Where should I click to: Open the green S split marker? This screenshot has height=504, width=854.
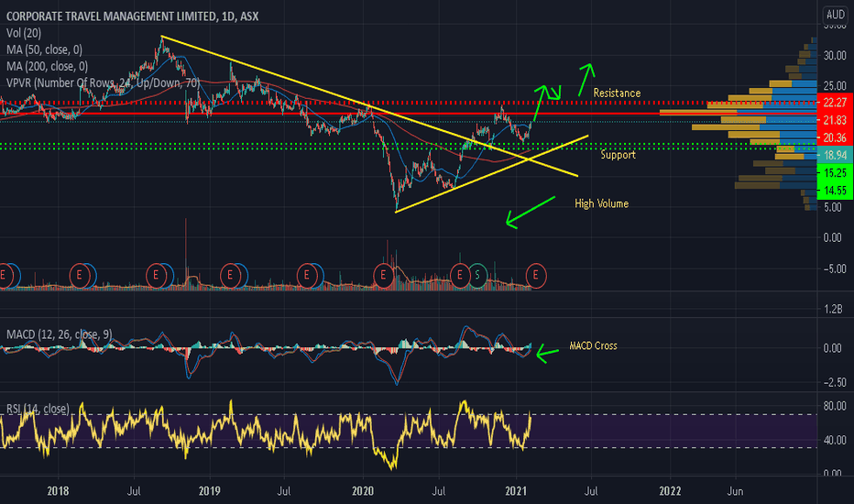coord(477,275)
